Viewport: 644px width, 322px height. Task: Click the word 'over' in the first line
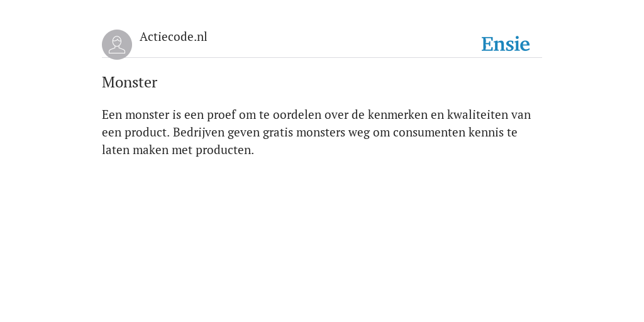[x=336, y=116]
